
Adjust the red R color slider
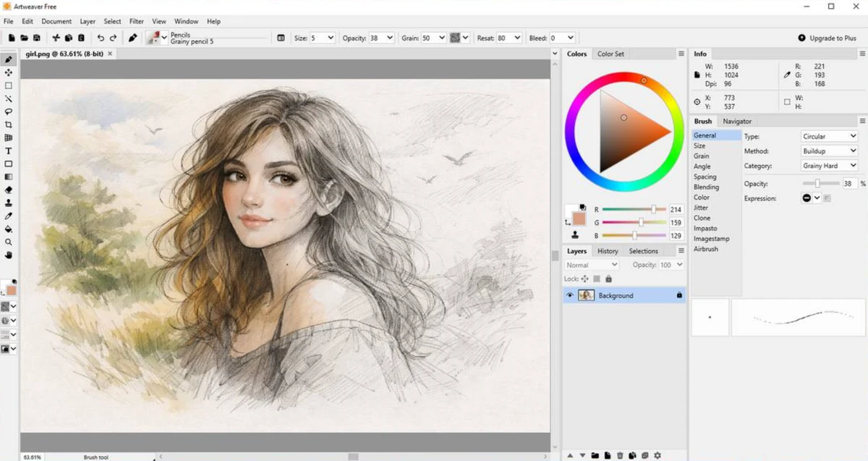[634, 209]
